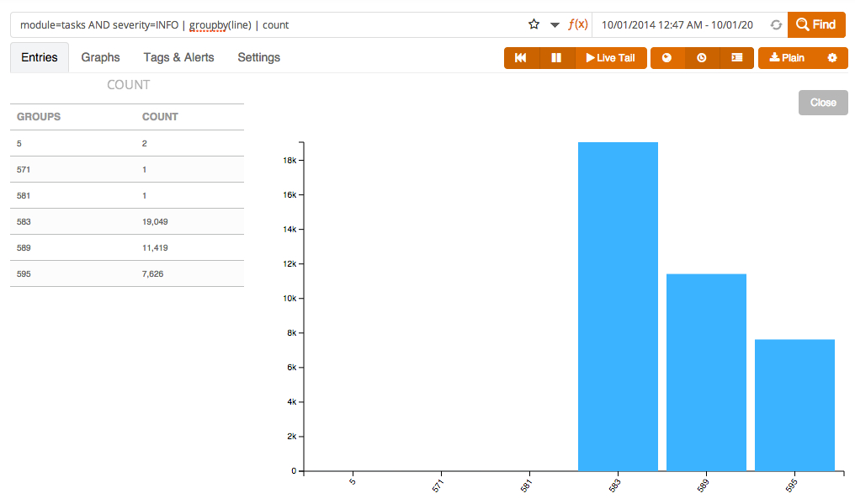Download results as Plain
855x504 pixels.
coord(788,58)
